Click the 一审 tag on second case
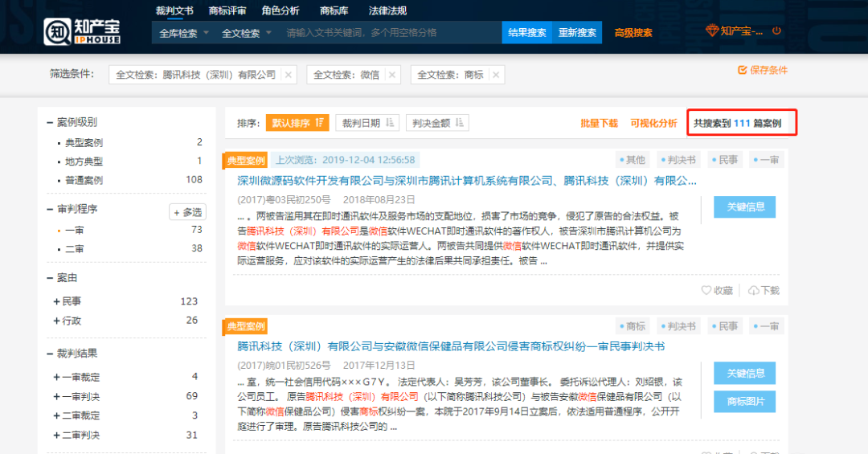The image size is (868, 454). tap(766, 326)
